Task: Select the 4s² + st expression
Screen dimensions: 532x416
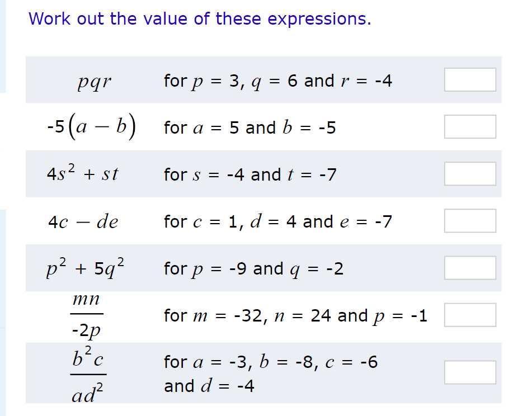Action: (82, 173)
